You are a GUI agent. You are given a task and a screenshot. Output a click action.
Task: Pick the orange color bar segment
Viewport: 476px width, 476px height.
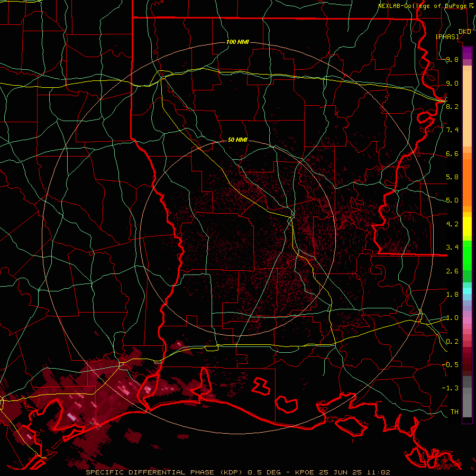[x=467, y=182]
